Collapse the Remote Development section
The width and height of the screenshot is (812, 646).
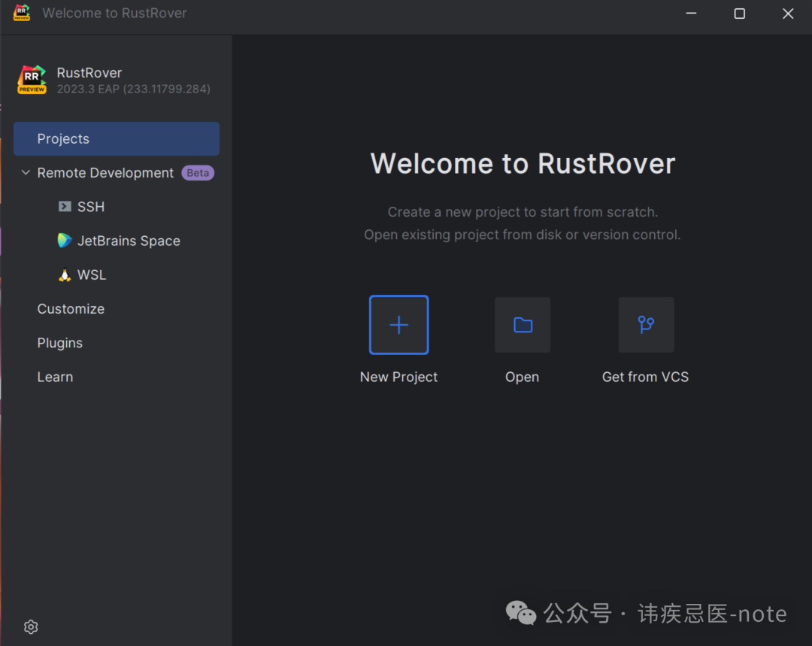point(26,172)
